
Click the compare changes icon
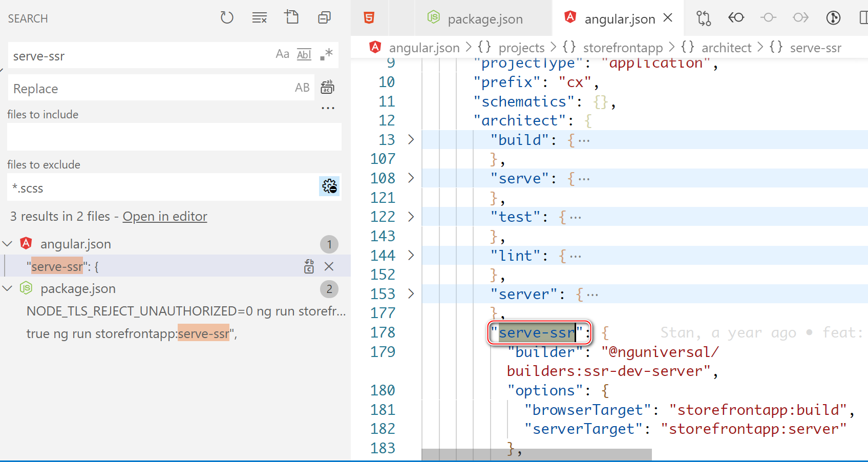pos(704,18)
